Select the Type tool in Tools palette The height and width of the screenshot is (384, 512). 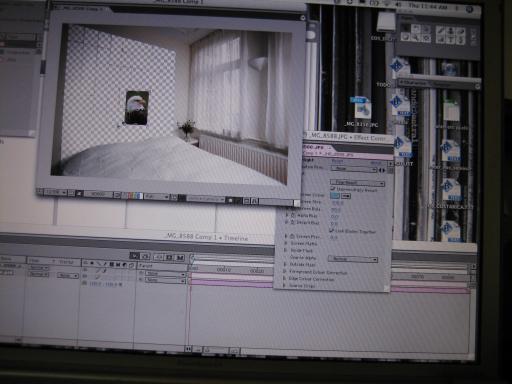pos(451,40)
